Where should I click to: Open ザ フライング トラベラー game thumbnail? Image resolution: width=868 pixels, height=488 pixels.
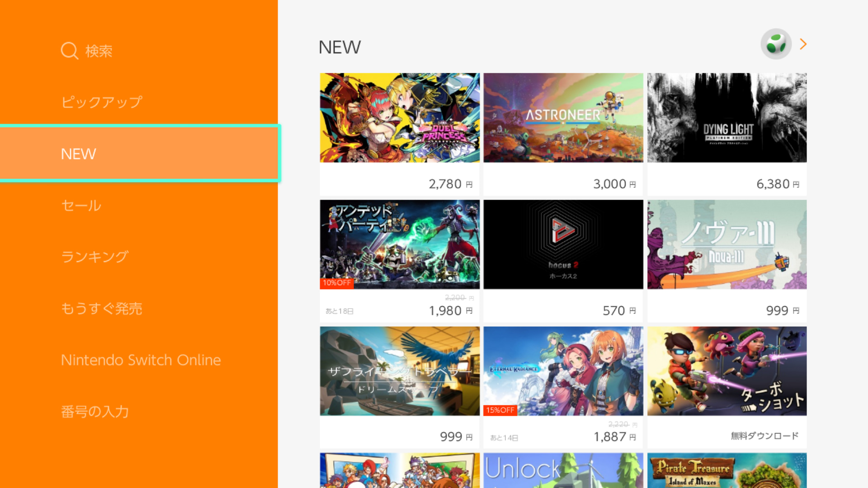pos(400,371)
